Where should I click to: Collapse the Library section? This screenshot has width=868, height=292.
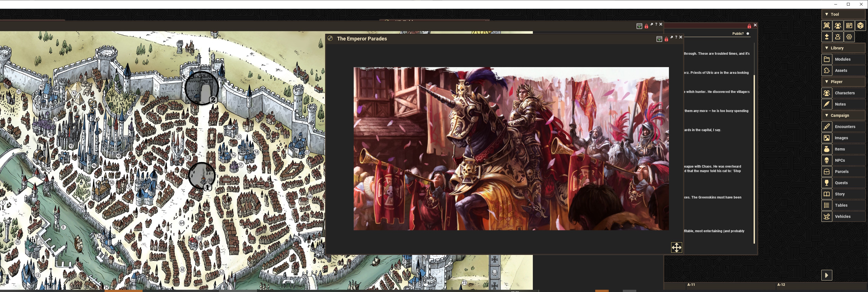[x=827, y=48]
